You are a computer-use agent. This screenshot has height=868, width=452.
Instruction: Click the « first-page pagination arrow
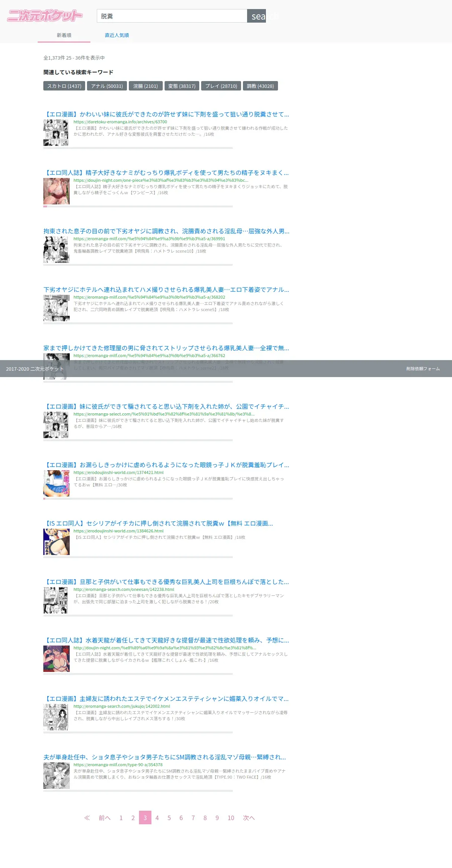pyautogui.click(x=87, y=817)
